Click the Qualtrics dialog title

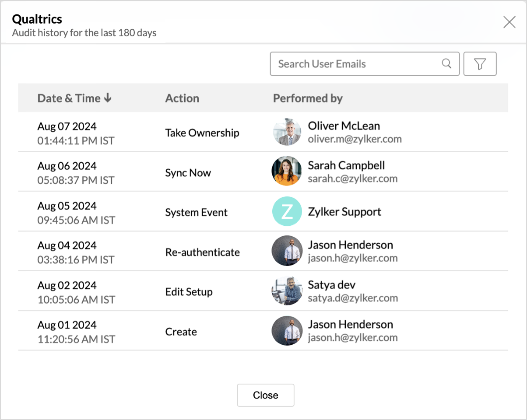click(37, 19)
